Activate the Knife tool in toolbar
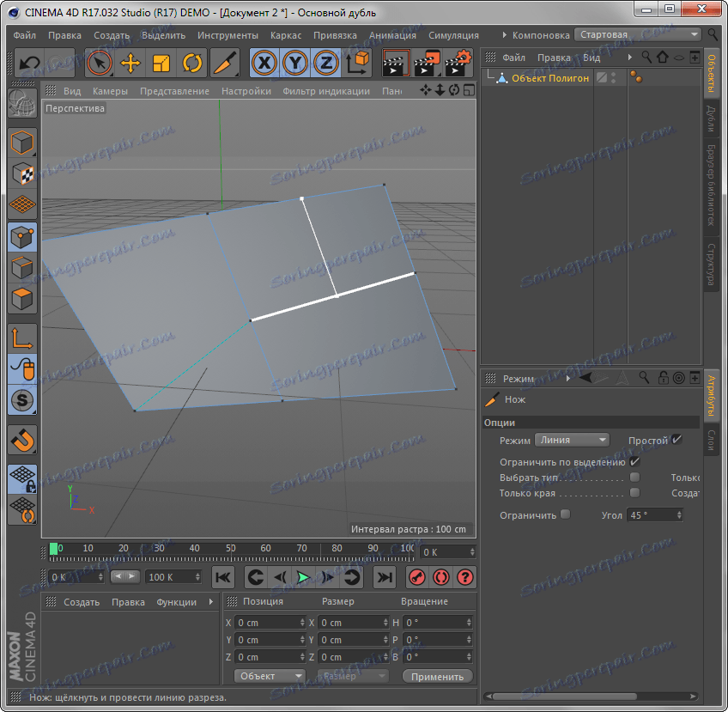This screenshot has width=728, height=712. pyautogui.click(x=225, y=63)
